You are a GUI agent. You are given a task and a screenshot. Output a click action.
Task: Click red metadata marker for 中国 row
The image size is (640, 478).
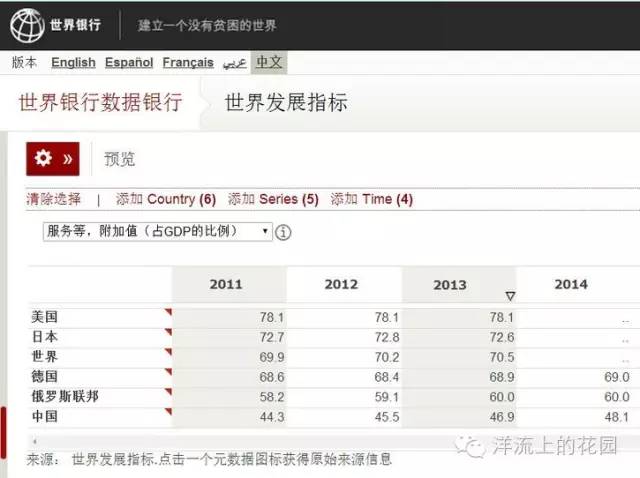168,411
